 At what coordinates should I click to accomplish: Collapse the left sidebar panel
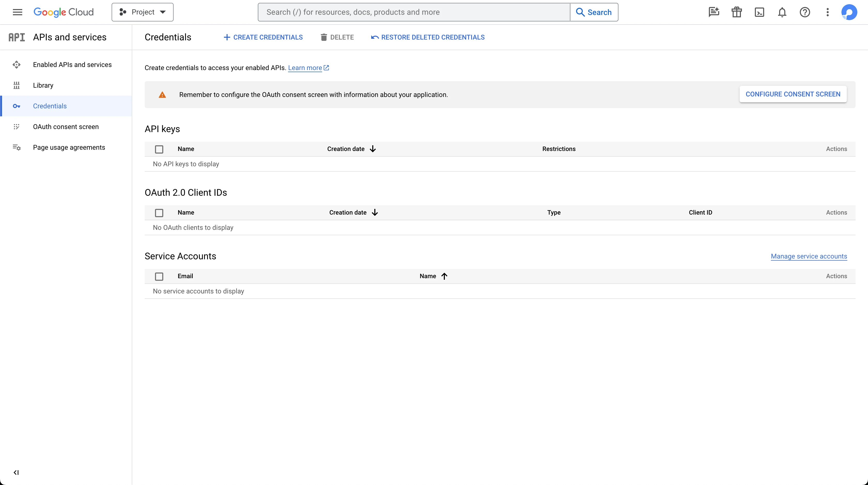tap(16, 472)
